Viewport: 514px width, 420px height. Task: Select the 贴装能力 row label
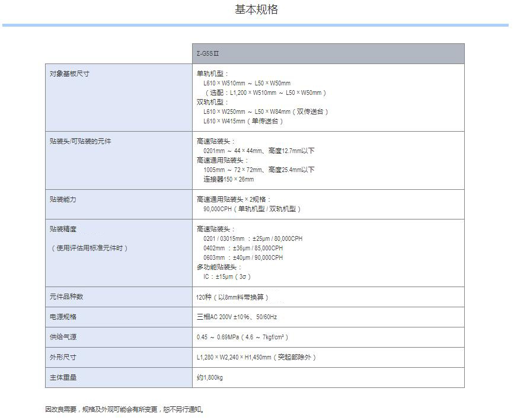63,199
